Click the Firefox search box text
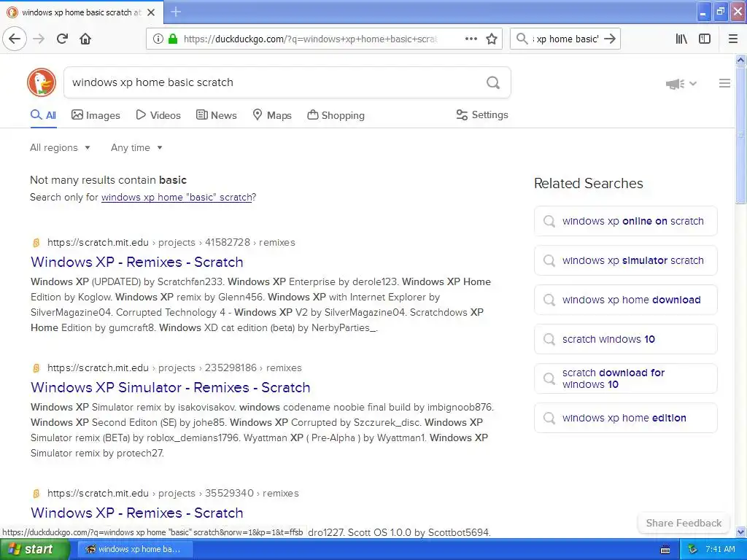Viewport: 747px width, 560px height. click(565, 39)
